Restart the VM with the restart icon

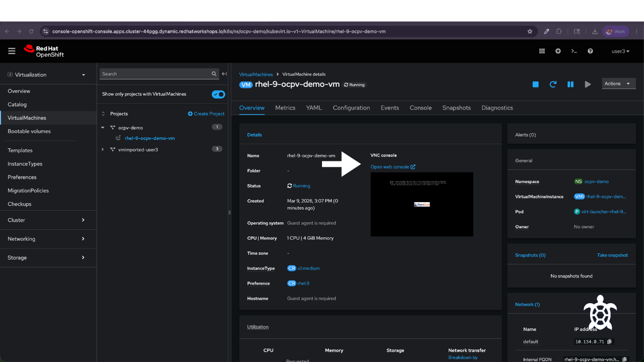(x=553, y=84)
